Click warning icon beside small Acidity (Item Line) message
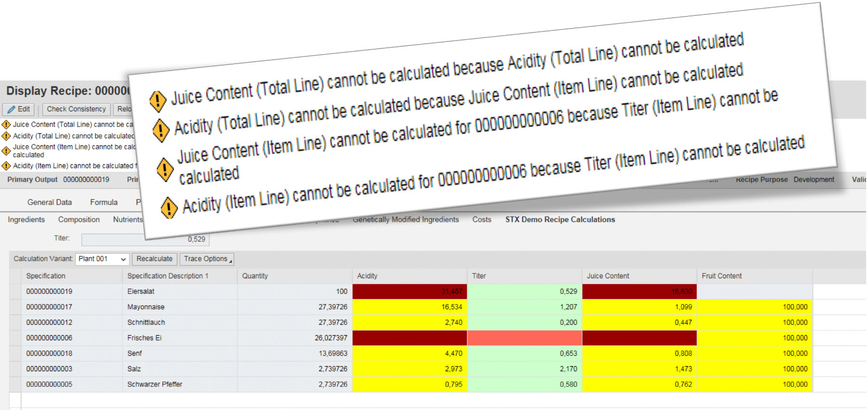Screen dimensions: 868x410 pyautogui.click(x=6, y=166)
